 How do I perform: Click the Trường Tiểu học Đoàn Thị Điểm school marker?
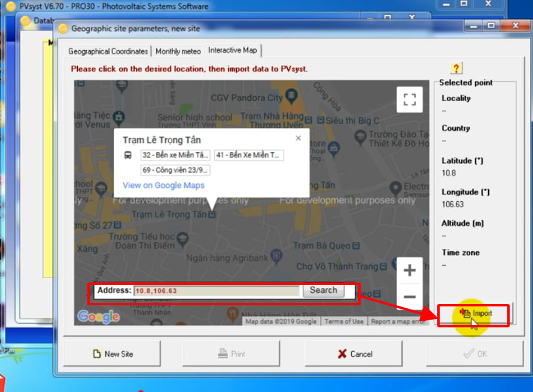click(x=182, y=238)
